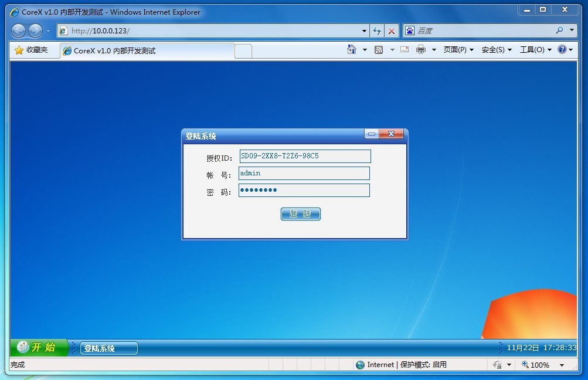This screenshot has height=380, width=588.
Task: Click the IE back navigation arrow
Action: click(18, 31)
